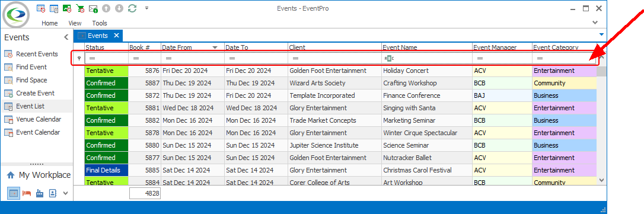Collapse the Events navigation pane
The image size is (644, 214).
(66, 37)
